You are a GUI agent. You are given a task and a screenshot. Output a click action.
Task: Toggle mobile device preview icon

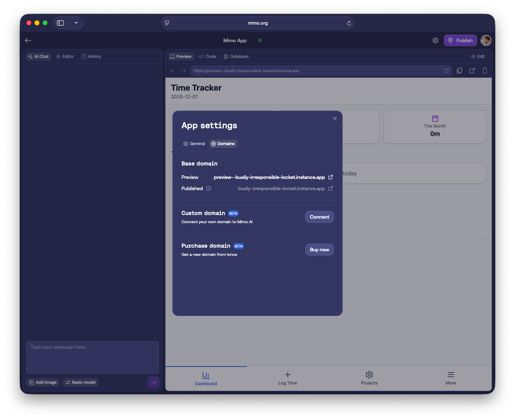[484, 71]
